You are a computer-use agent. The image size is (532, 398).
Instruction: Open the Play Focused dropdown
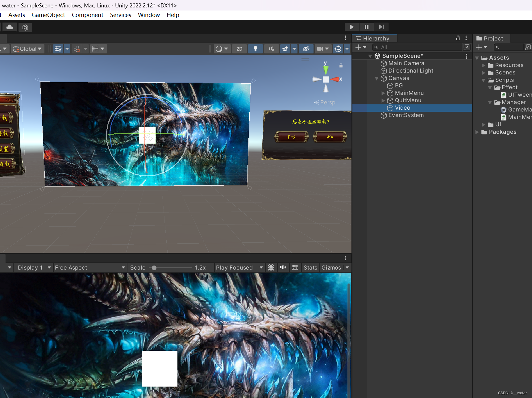[x=239, y=268]
